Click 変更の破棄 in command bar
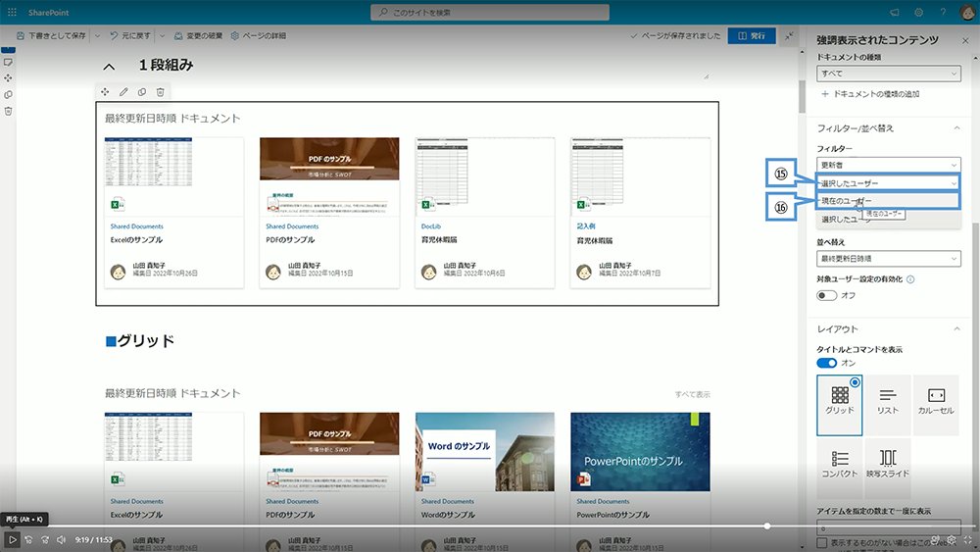The height and width of the screenshot is (552, 980). point(198,36)
